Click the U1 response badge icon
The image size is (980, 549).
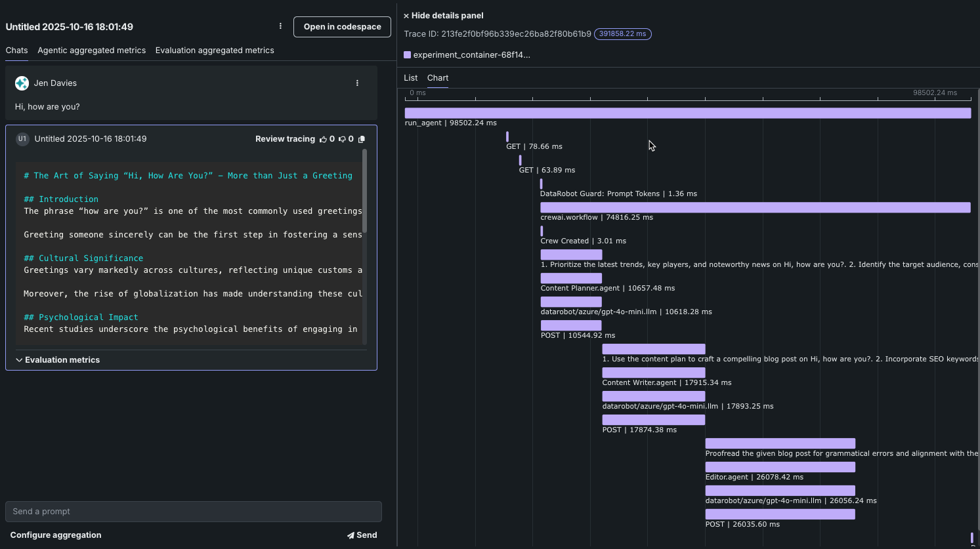(22, 139)
